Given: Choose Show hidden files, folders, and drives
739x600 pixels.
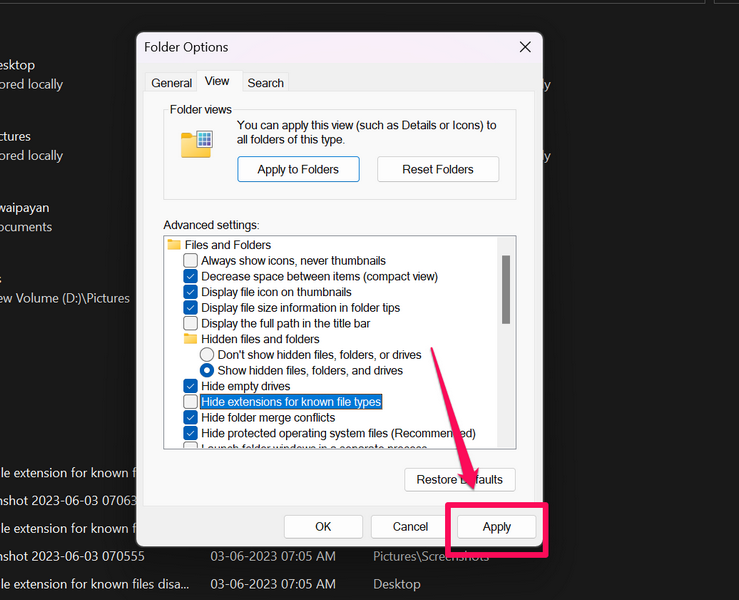Looking at the screenshot, I should pyautogui.click(x=207, y=370).
